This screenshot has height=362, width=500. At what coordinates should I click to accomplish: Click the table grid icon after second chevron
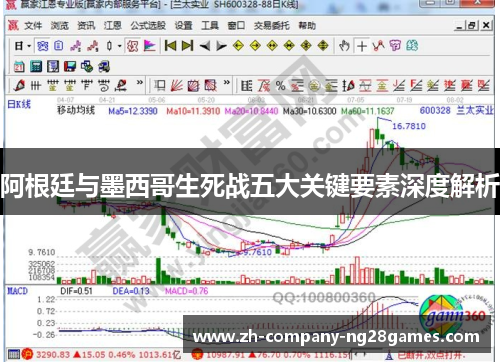247,86
